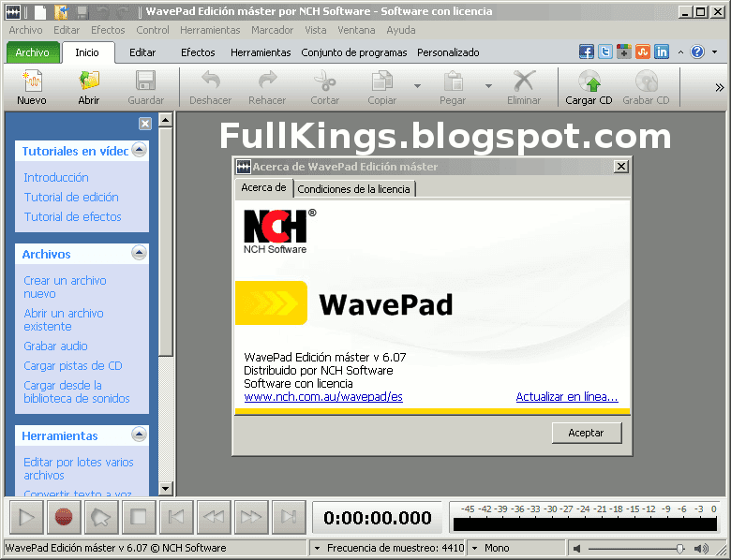The height and width of the screenshot is (560, 731).
Task: Click the Cargar CD icon
Action: tap(589, 81)
